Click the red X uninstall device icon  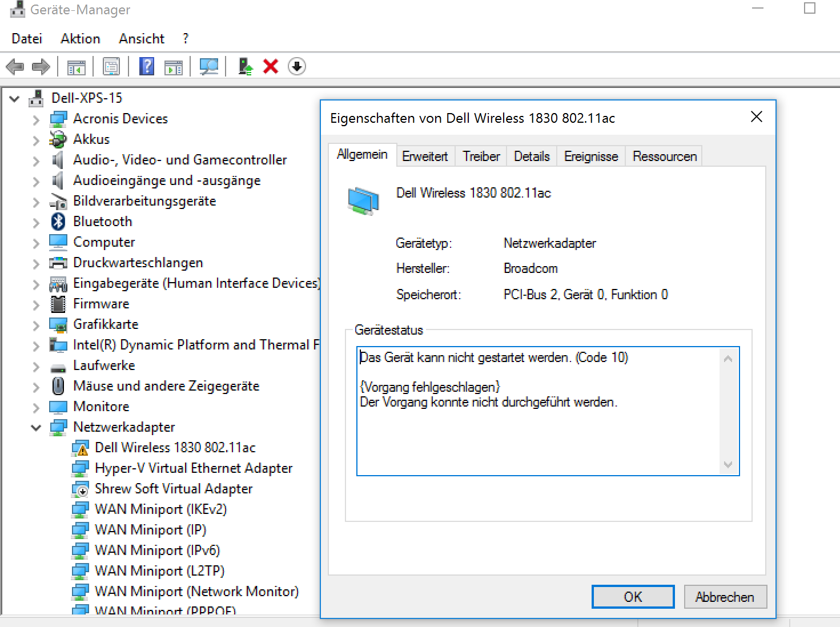click(x=271, y=67)
